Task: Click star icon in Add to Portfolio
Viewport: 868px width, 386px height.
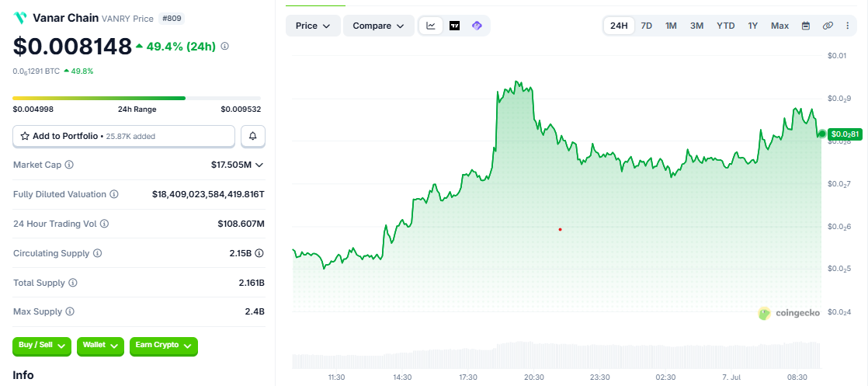Action: coord(25,136)
